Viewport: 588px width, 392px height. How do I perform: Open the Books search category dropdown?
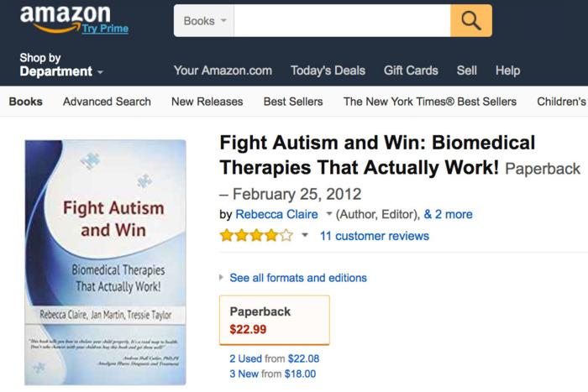[204, 21]
